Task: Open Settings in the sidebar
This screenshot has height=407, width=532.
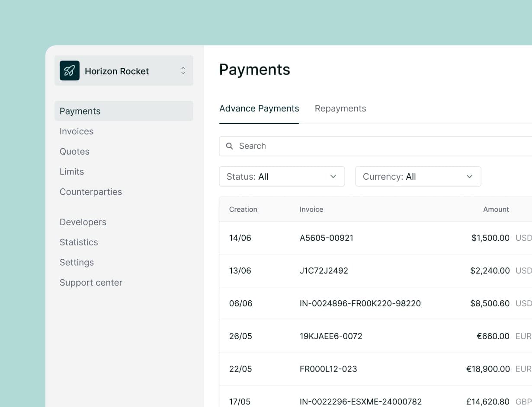Action: (77, 262)
